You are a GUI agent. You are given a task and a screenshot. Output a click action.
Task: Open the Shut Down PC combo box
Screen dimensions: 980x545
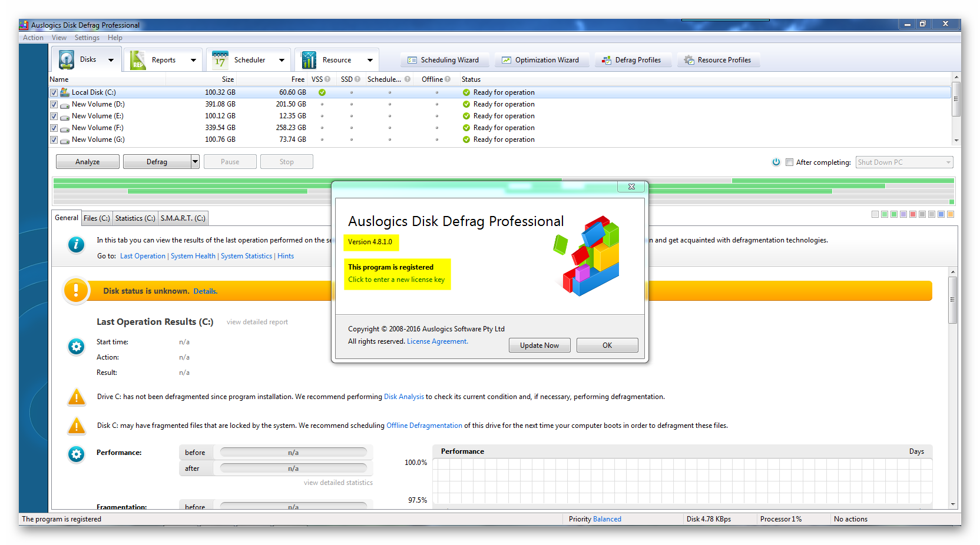[904, 162]
